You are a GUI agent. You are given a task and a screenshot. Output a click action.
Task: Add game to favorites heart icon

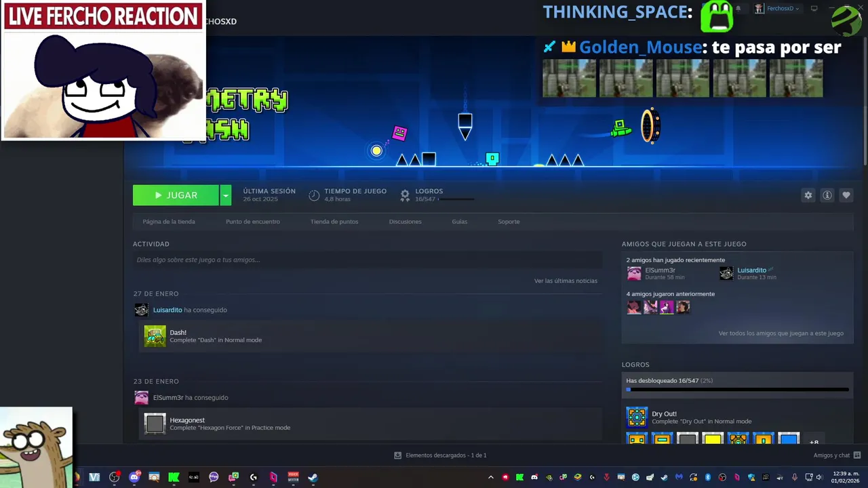click(846, 195)
